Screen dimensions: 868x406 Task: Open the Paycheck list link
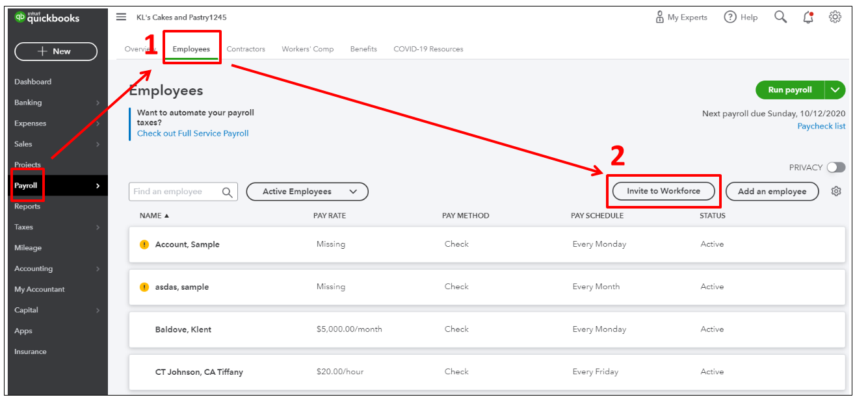click(822, 127)
